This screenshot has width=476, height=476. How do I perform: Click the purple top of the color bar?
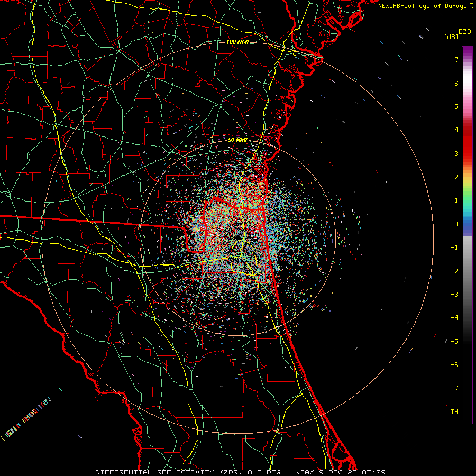[467, 51]
